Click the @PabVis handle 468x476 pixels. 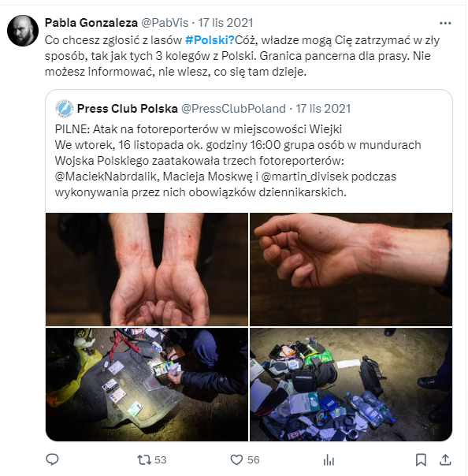(165, 23)
